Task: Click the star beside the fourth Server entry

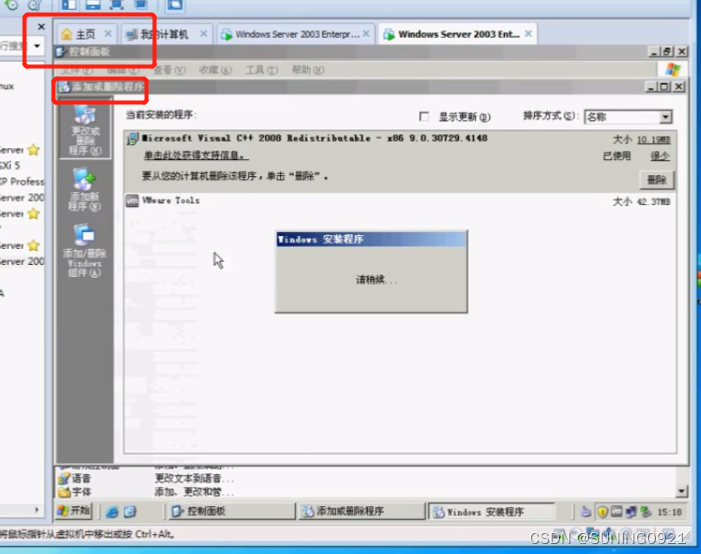Action: [x=34, y=245]
